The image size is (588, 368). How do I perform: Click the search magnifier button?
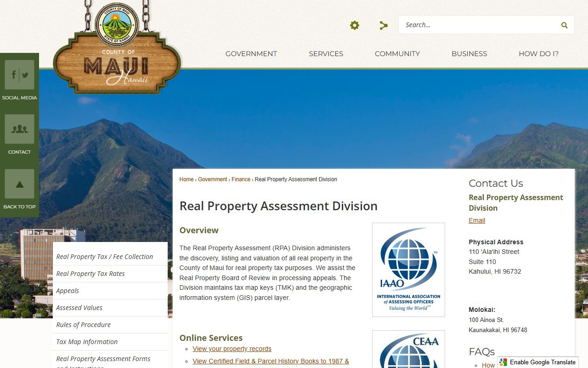point(564,25)
